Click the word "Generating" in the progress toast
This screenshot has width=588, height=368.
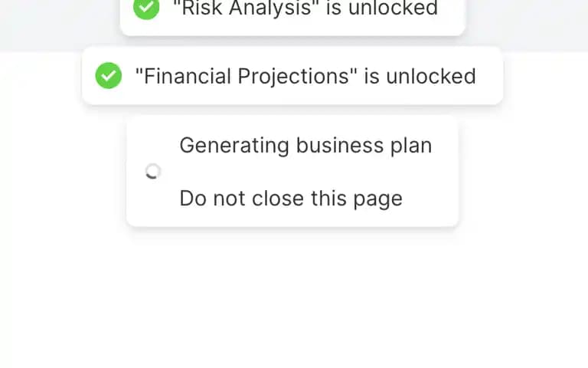point(234,146)
